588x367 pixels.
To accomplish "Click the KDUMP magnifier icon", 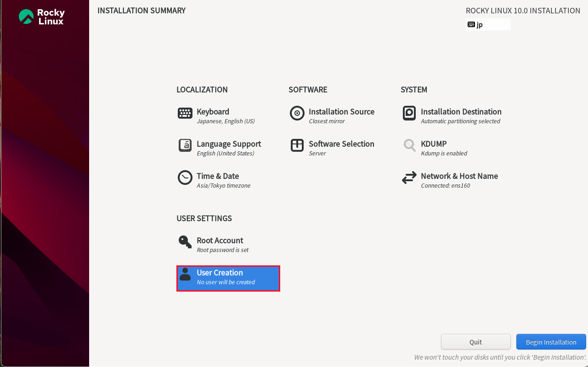I will [x=409, y=145].
